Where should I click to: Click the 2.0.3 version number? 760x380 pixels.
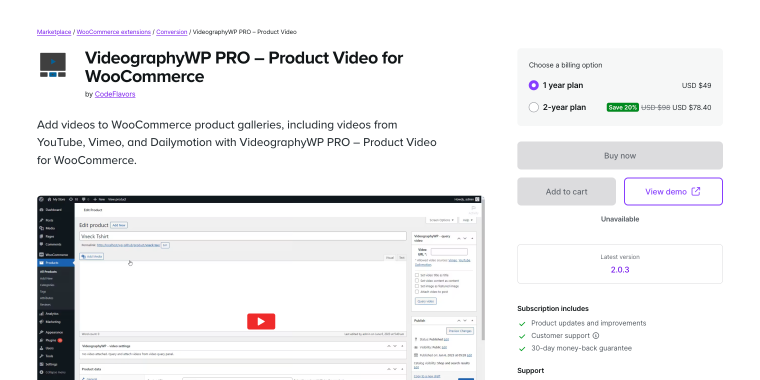coord(620,269)
